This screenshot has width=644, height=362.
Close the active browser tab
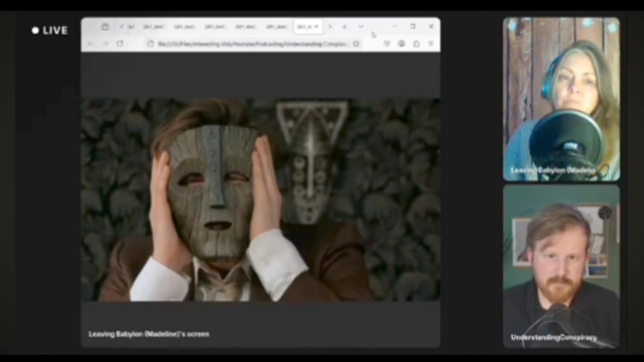click(316, 27)
